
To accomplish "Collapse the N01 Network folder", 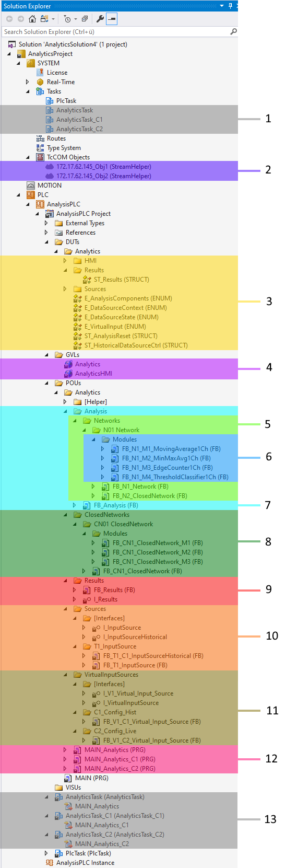I will (84, 430).
